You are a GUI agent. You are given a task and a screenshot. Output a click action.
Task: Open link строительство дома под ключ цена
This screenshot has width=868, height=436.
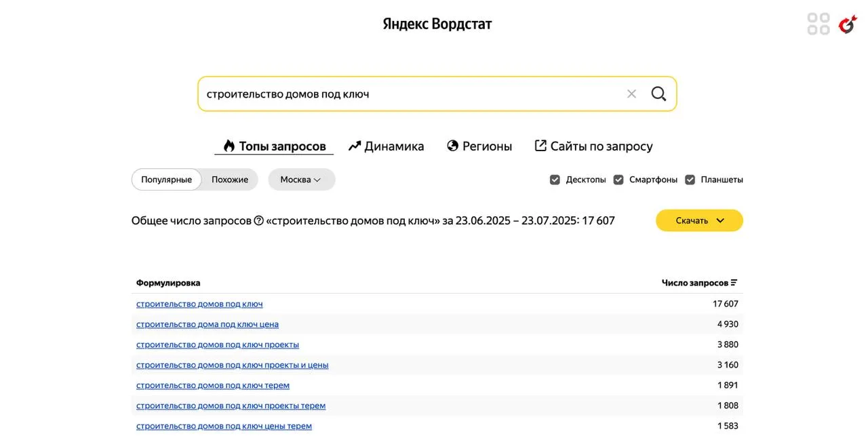point(208,324)
